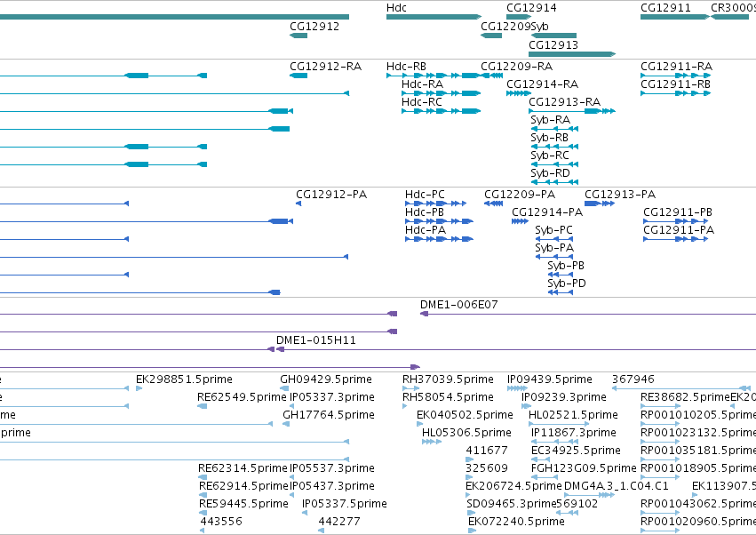Screen dimensions: 756x535
Task: Click the CG12914-RA transcript
Action: click(519, 93)
